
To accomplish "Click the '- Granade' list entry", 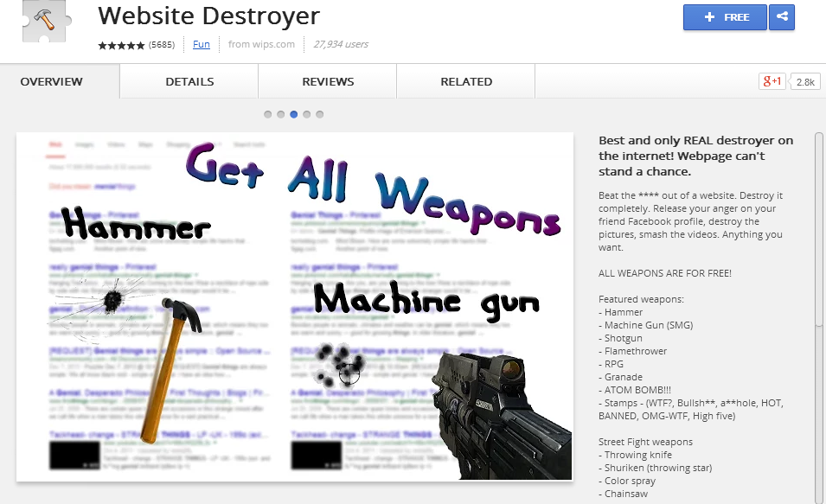I will pos(620,377).
